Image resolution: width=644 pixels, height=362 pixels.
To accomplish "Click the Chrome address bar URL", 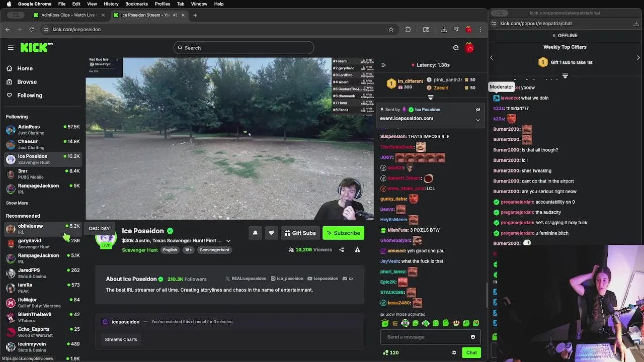I will point(76,30).
